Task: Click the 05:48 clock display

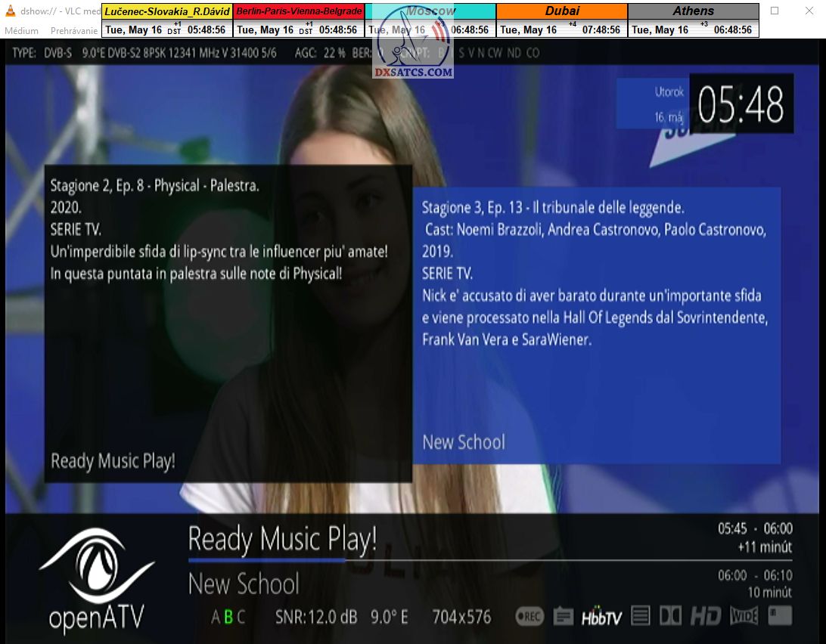Action: [741, 104]
